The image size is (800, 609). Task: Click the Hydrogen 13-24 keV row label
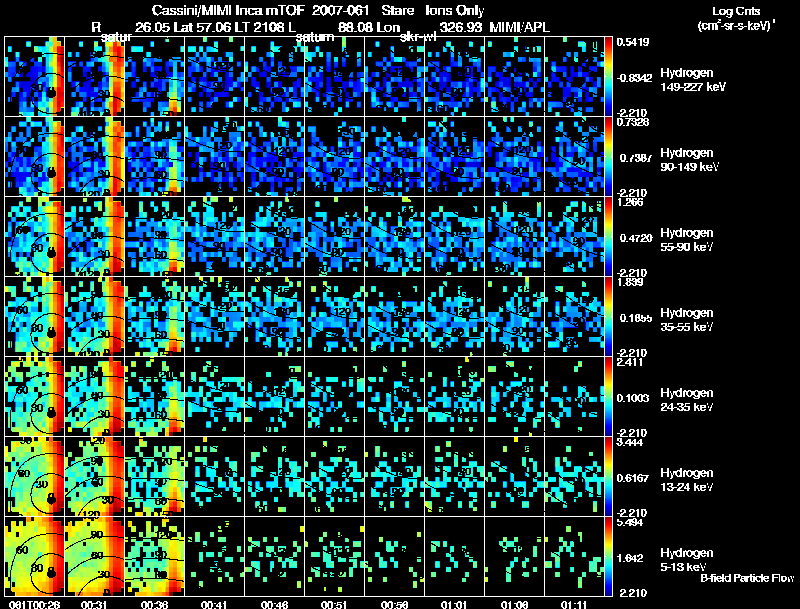[686, 480]
